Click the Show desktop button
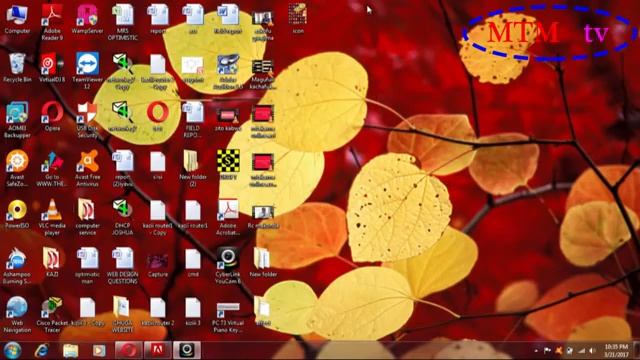Image resolution: width=640 pixels, height=360 pixels. click(637, 351)
